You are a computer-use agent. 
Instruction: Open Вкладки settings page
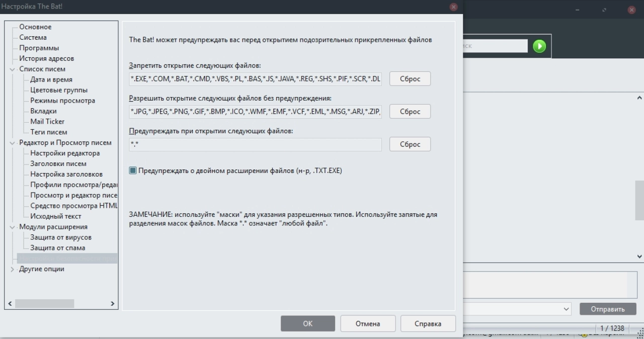pyautogui.click(x=43, y=112)
